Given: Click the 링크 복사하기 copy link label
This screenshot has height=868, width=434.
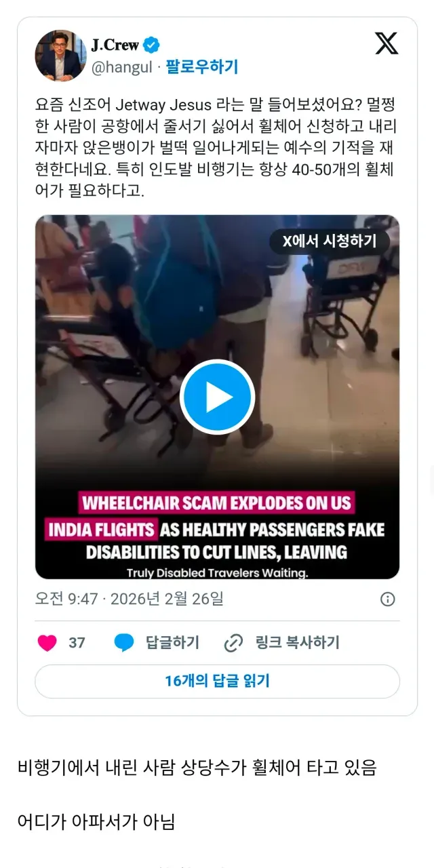Looking at the screenshot, I should (297, 642).
